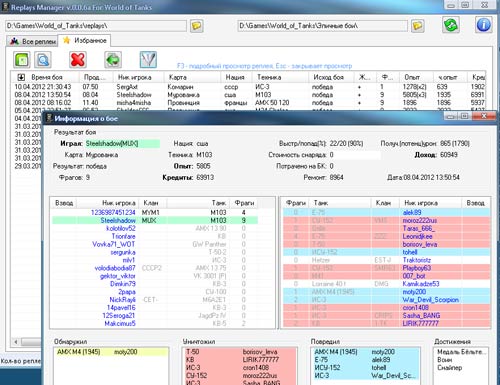Select replay row of SergArt
Image resolution: width=500 pixels, height=385 pixels.
(x=248, y=87)
